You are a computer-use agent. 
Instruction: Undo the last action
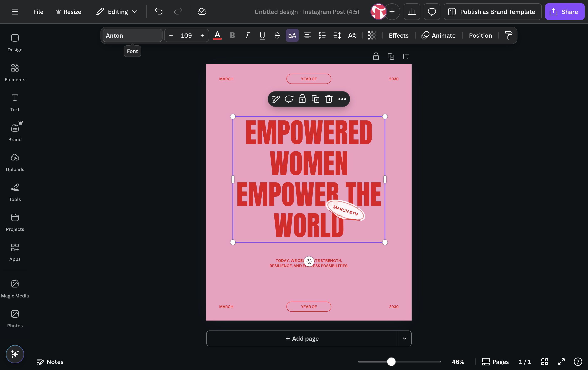(159, 12)
